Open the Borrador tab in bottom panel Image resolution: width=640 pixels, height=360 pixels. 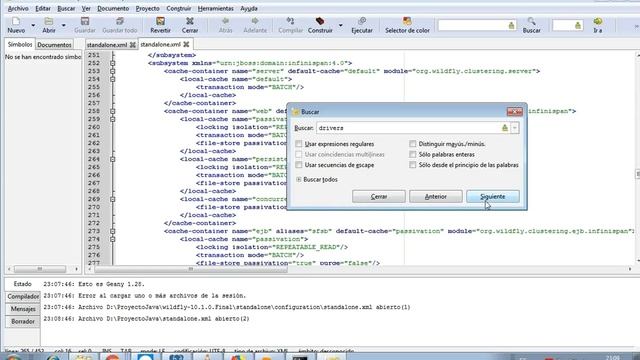click(23, 322)
